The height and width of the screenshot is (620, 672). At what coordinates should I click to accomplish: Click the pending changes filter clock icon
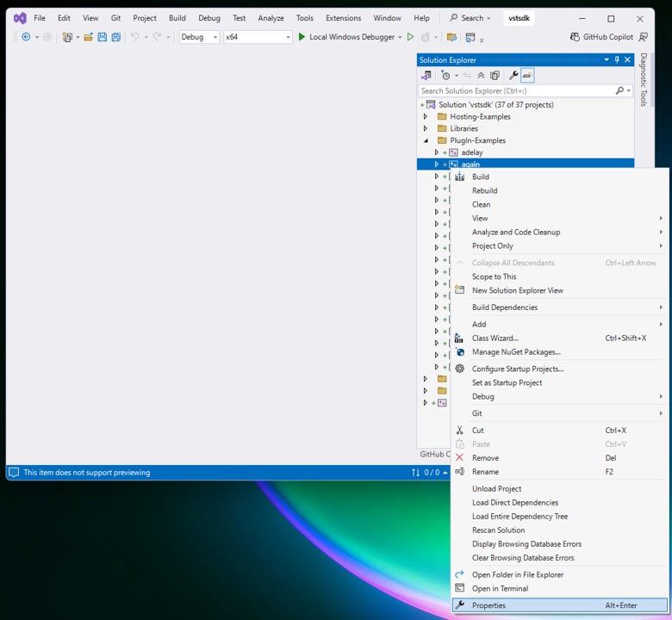coord(445,76)
